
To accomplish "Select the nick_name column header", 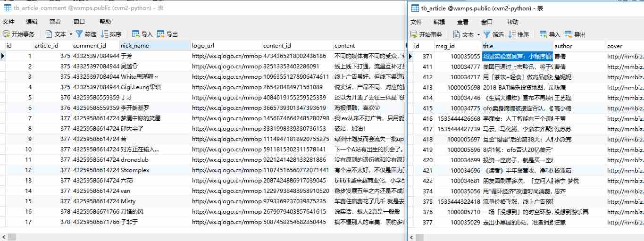I will (x=155, y=46).
